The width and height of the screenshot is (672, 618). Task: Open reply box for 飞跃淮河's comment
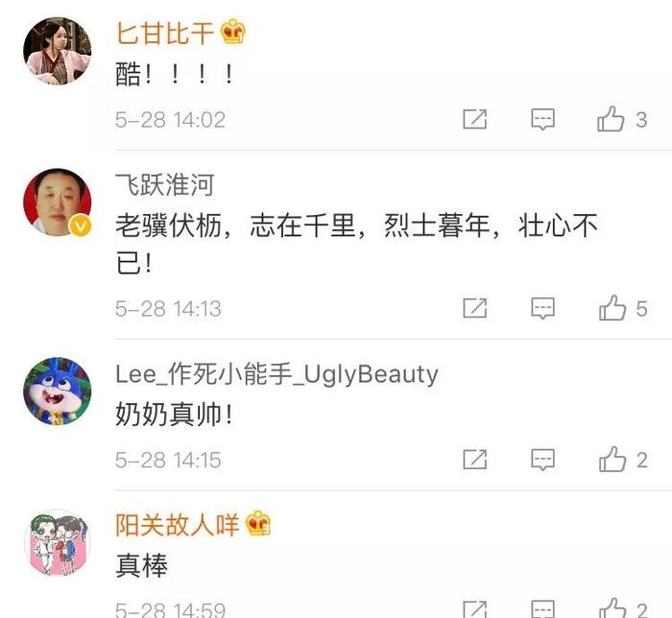[x=543, y=308]
